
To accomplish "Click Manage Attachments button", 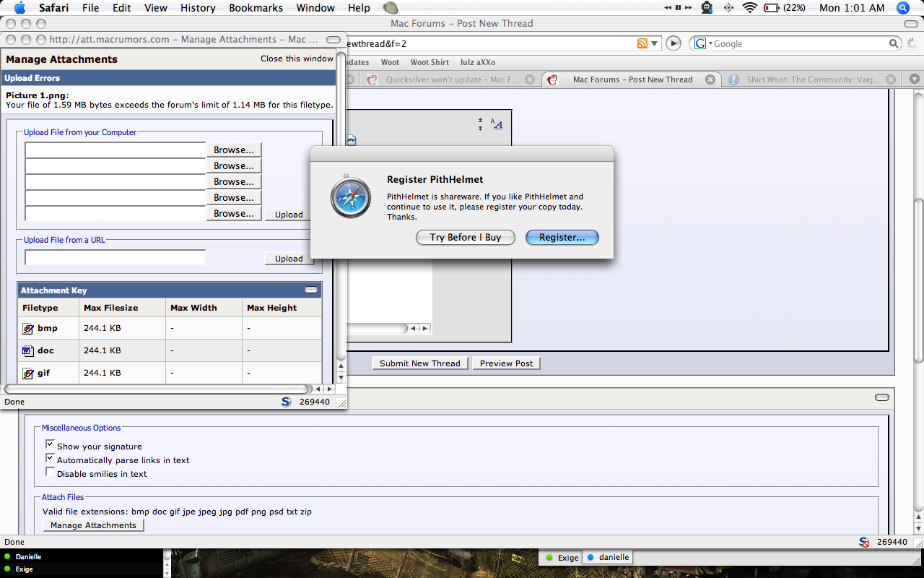I will click(94, 525).
